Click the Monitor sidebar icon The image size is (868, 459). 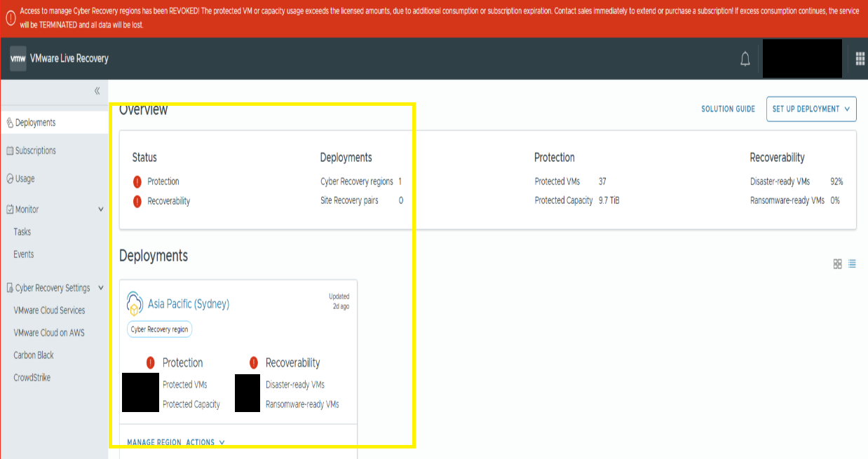pyautogui.click(x=10, y=210)
